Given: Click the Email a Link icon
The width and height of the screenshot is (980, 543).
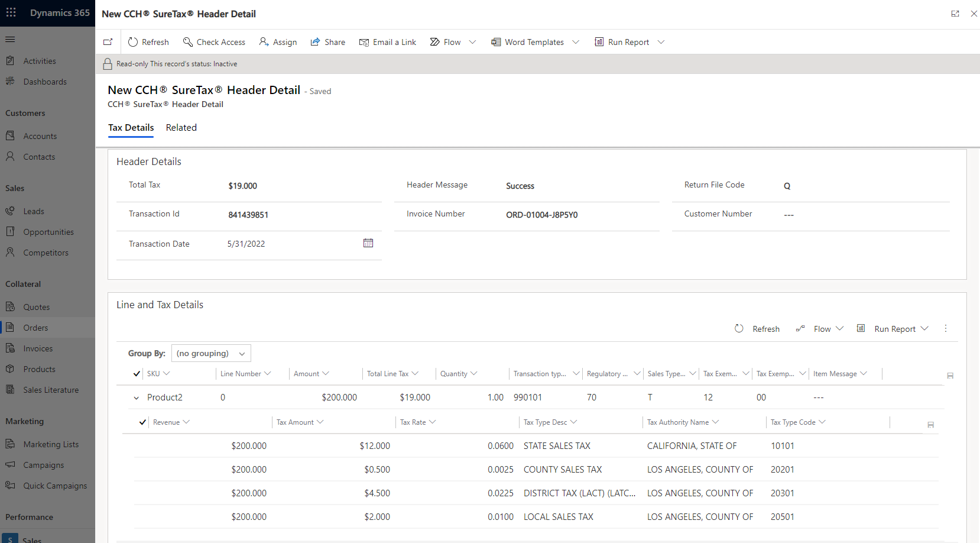Looking at the screenshot, I should tap(364, 42).
